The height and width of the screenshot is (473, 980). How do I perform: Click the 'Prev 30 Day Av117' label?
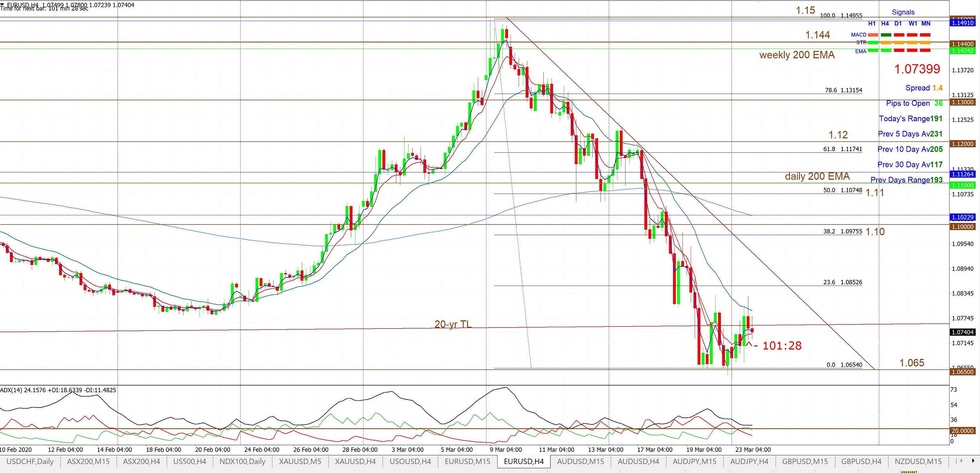tap(910, 164)
